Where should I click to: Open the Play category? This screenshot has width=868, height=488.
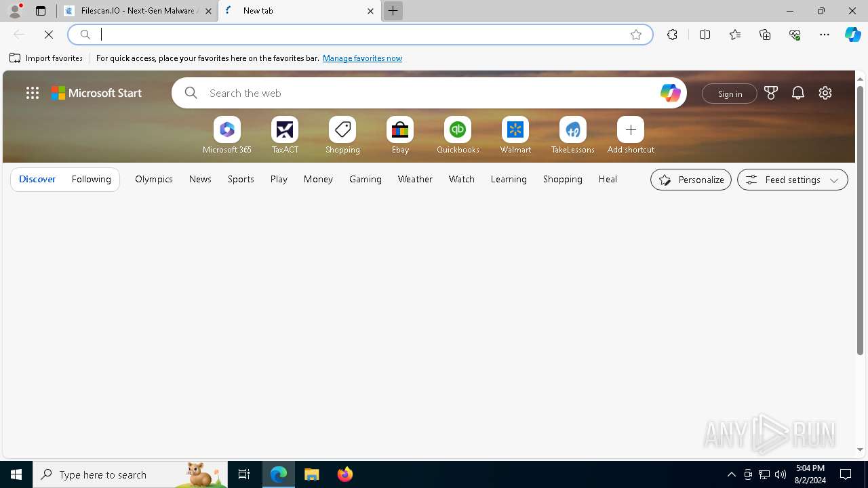(279, 179)
